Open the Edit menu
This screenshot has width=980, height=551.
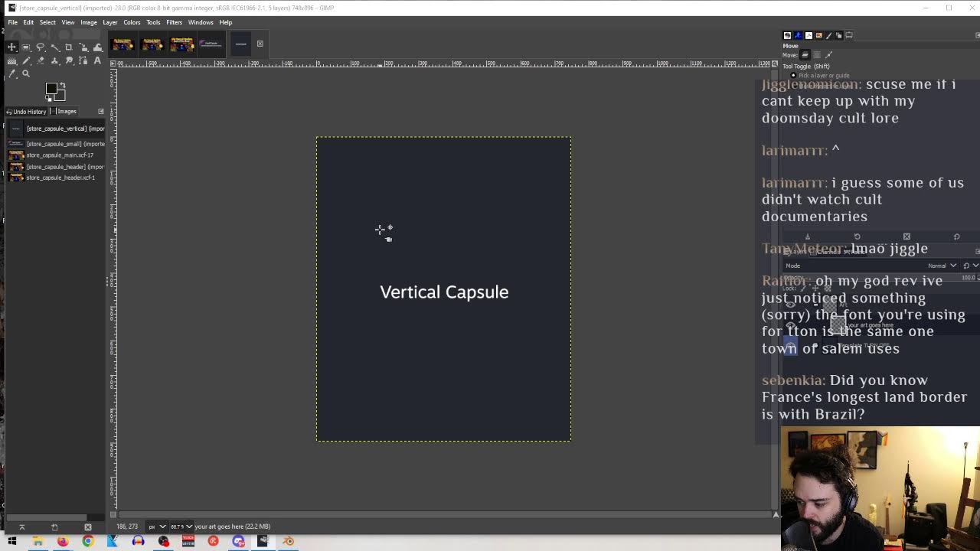coord(28,22)
